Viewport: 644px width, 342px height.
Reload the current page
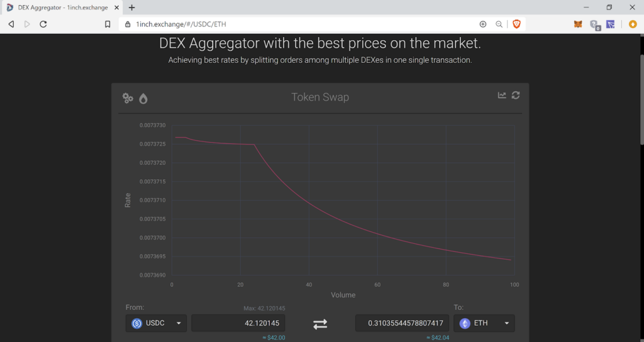(x=43, y=24)
